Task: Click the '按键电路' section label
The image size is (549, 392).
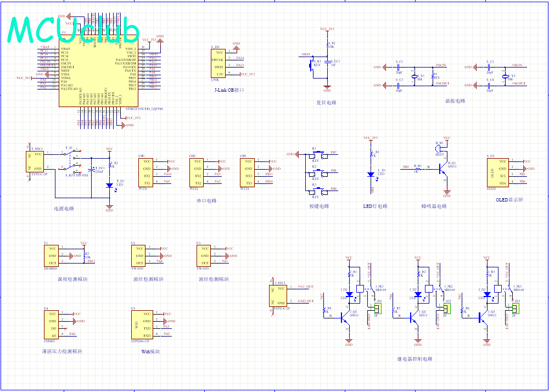Action: click(319, 206)
